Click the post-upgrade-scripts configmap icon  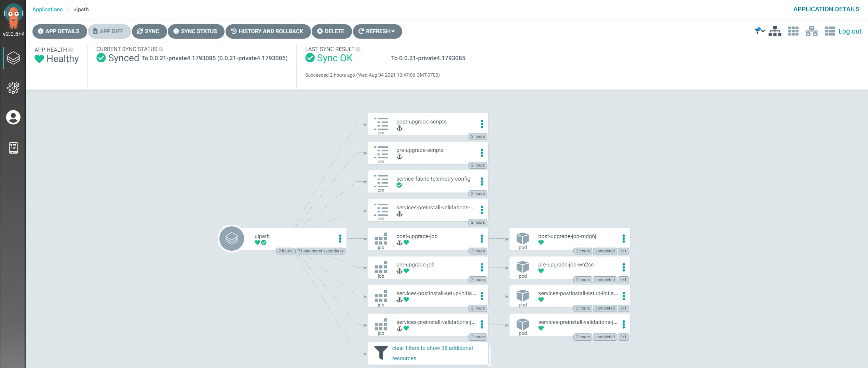[x=381, y=124]
